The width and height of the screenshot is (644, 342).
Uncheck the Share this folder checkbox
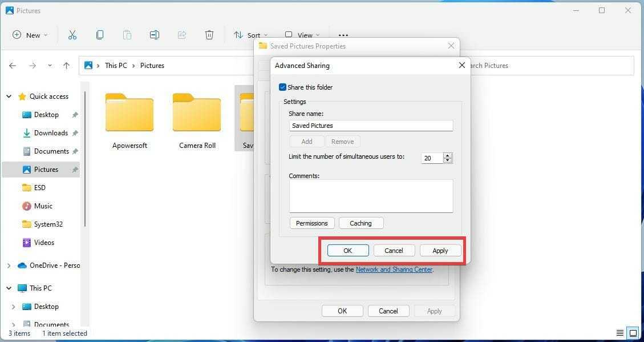point(282,87)
